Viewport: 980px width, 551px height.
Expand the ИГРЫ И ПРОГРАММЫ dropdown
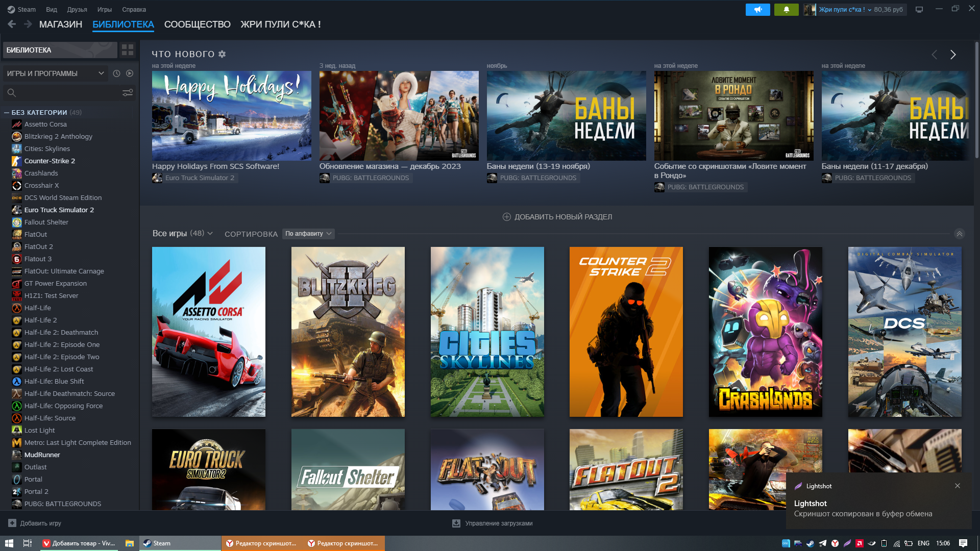[x=55, y=73]
